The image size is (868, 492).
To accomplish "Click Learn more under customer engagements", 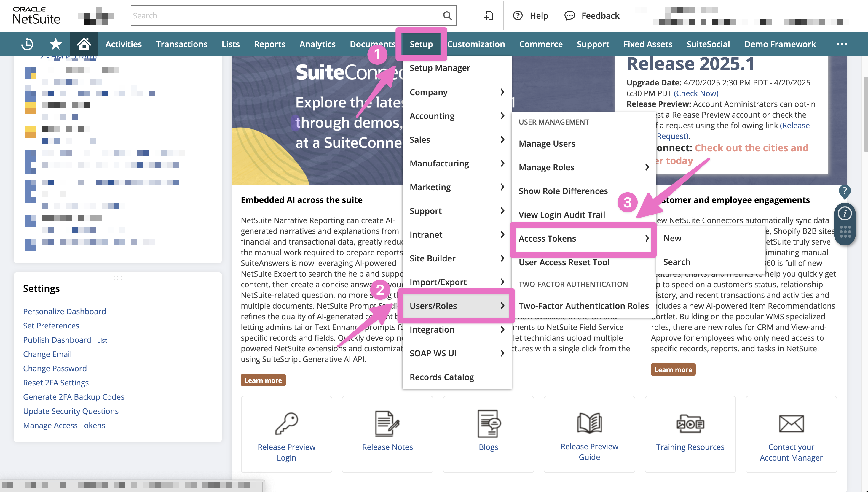I will tap(673, 370).
